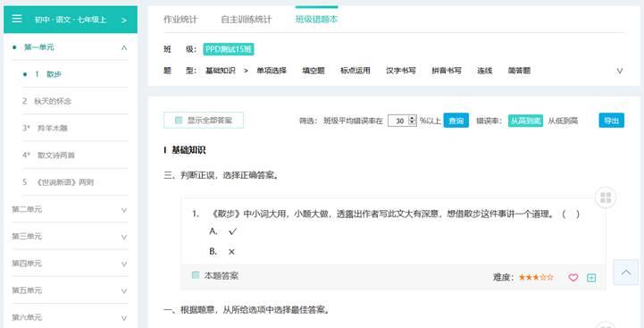Switch to the 自主训练统计 tab

coord(246,20)
